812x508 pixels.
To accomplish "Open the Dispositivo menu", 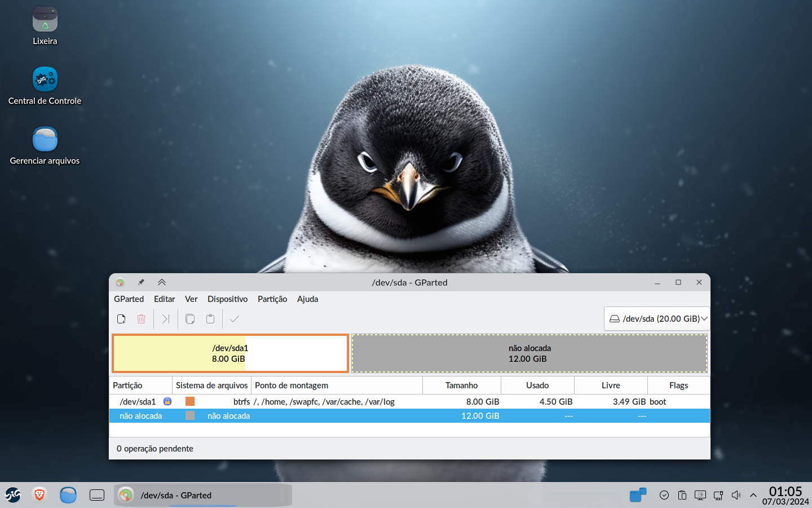I will coord(227,299).
